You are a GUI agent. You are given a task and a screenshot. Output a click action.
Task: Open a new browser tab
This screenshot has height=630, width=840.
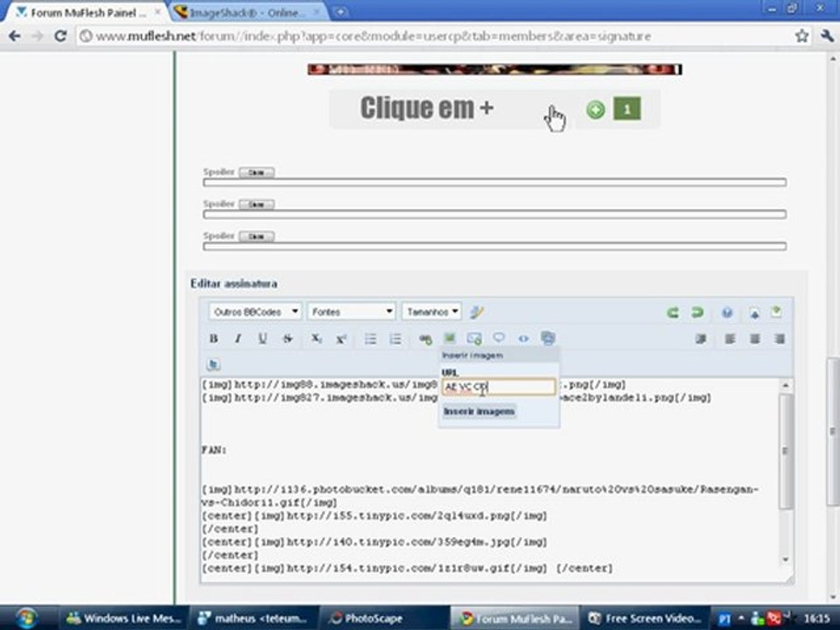coord(340,11)
